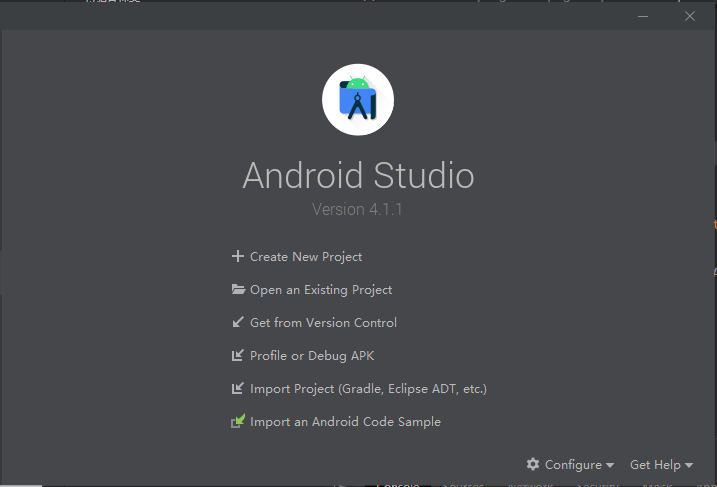Select Import Project (Gradle, Eclipse ADT, etc.)

(x=369, y=389)
